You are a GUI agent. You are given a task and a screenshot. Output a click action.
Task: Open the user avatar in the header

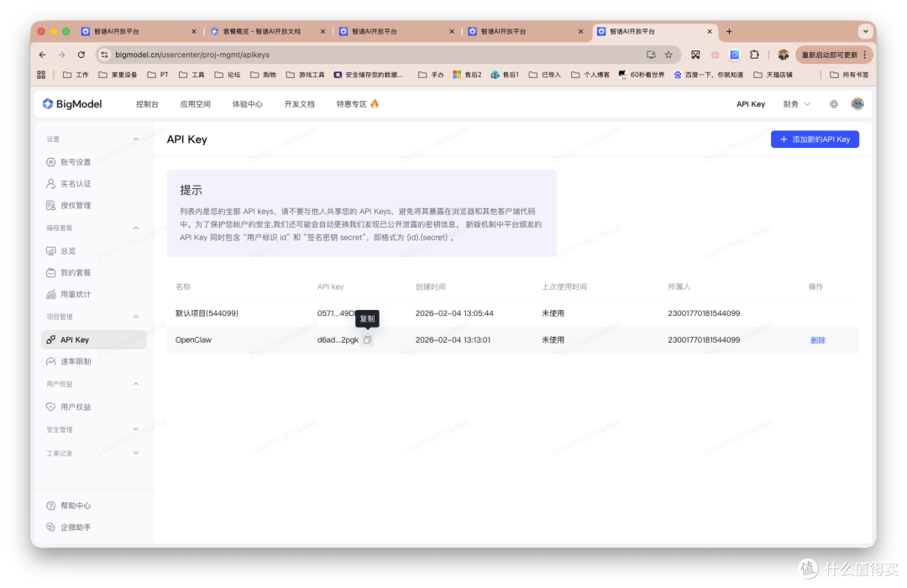[857, 104]
